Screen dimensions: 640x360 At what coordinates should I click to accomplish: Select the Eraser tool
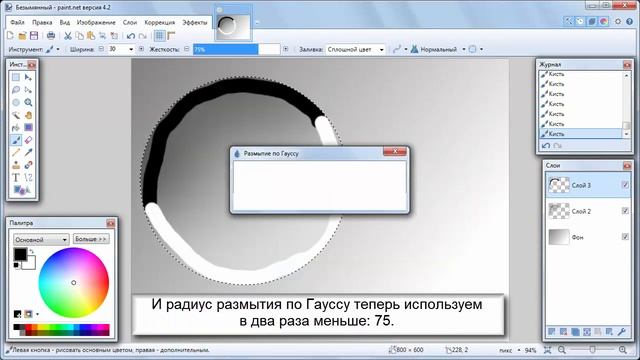[28, 140]
